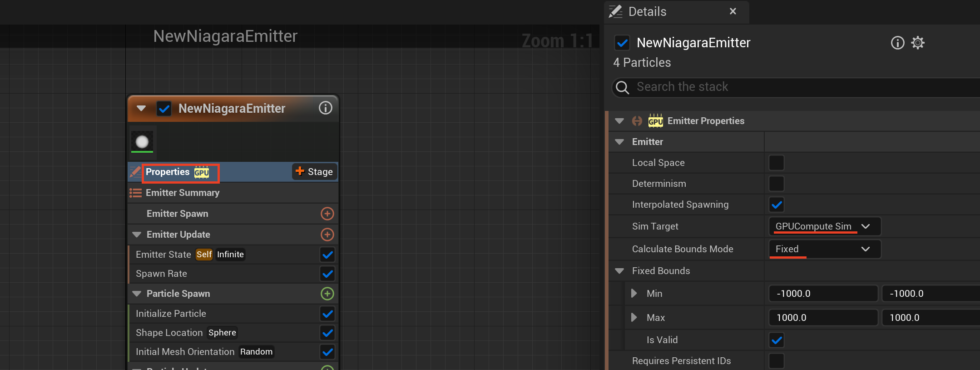Screen dimensions: 980x370
Task: Click the Max first value 1000.0 field
Action: pyautogui.click(x=823, y=318)
